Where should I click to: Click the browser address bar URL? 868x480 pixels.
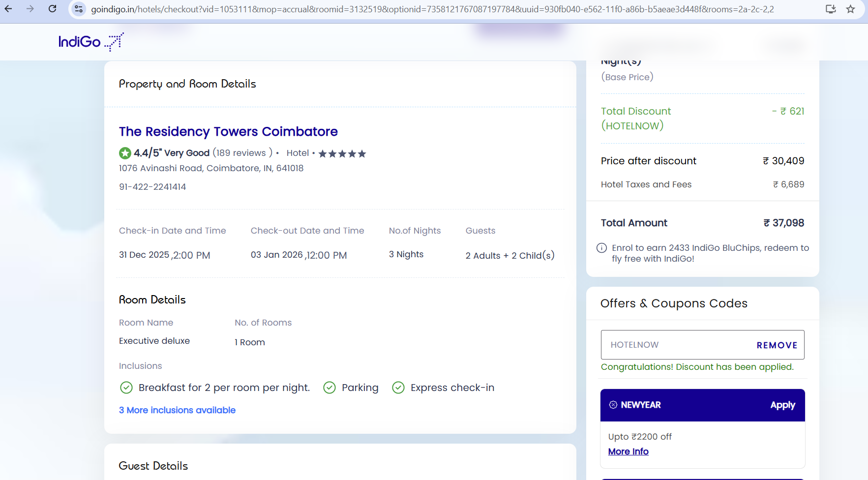(x=432, y=9)
